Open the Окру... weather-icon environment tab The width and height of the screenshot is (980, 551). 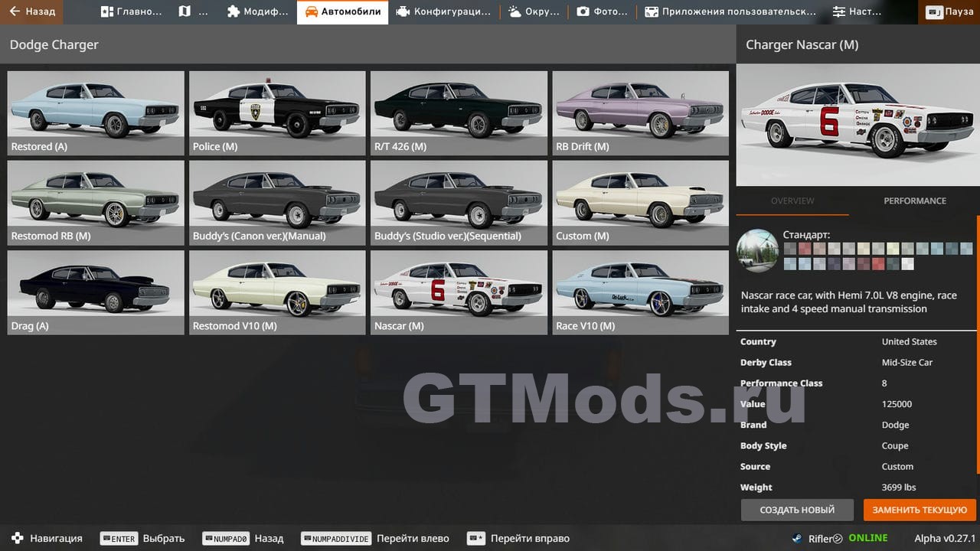pyautogui.click(x=534, y=11)
